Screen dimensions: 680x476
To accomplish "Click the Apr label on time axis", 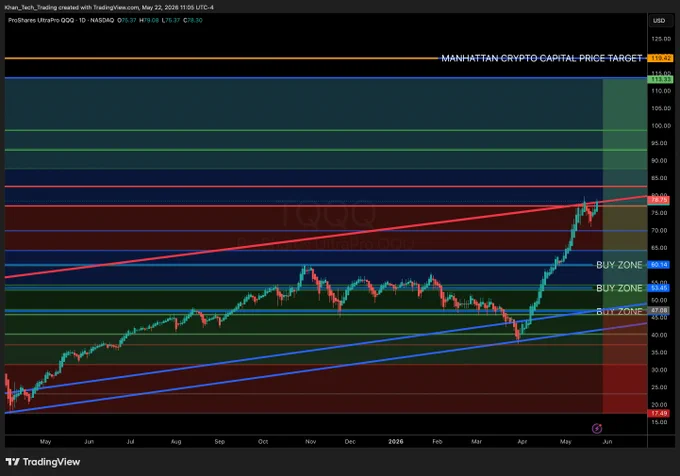I will [522, 442].
